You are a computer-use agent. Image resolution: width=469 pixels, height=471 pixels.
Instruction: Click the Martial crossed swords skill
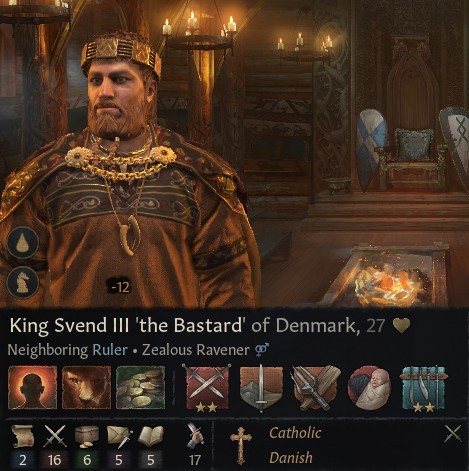click(55, 436)
